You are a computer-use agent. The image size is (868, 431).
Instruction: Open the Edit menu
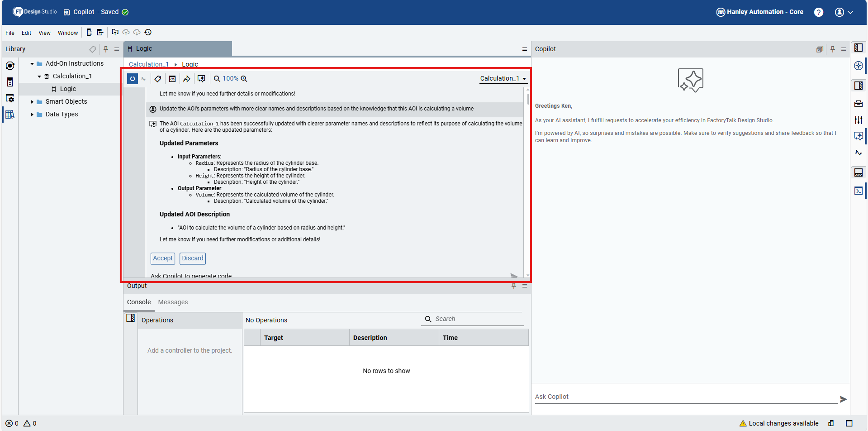(x=26, y=33)
